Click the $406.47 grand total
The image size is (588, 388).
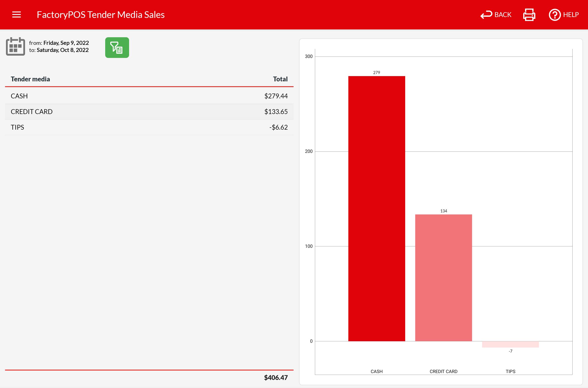click(x=275, y=378)
